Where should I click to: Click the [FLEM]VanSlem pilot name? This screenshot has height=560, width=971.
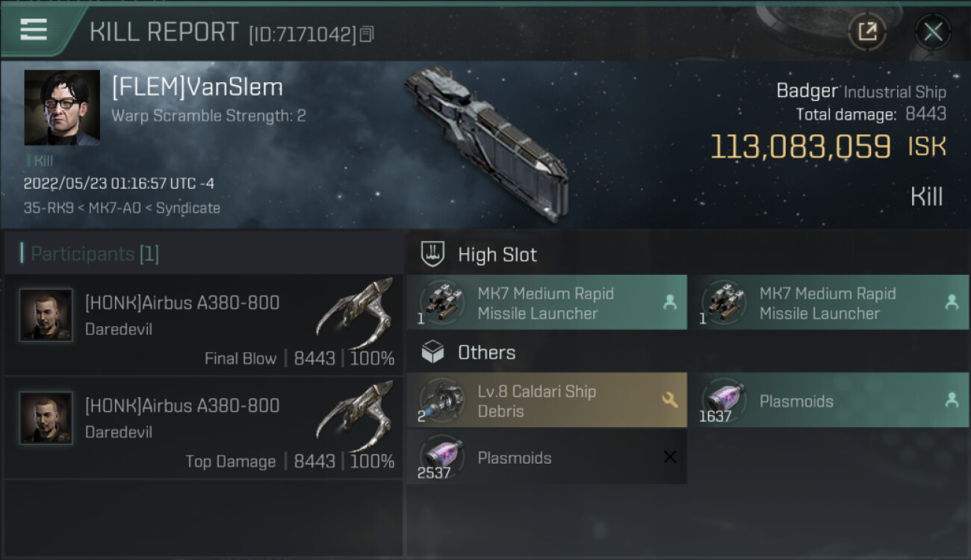click(x=197, y=87)
